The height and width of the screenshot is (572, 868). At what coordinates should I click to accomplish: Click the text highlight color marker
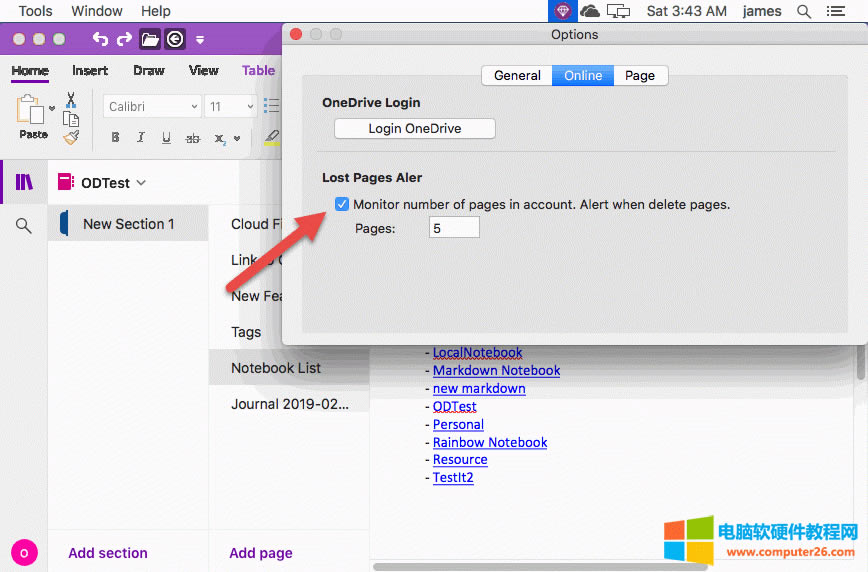[x=272, y=138]
